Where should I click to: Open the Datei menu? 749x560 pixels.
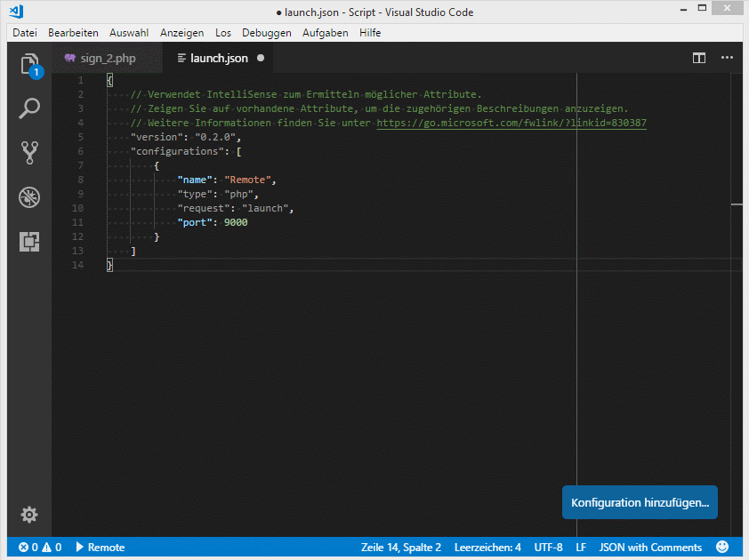(x=25, y=33)
